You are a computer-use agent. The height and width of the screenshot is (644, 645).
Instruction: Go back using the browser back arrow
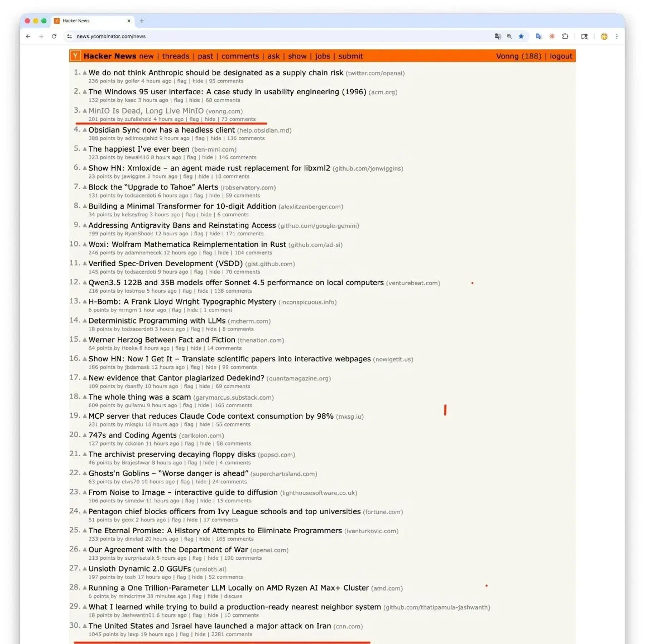(x=28, y=36)
